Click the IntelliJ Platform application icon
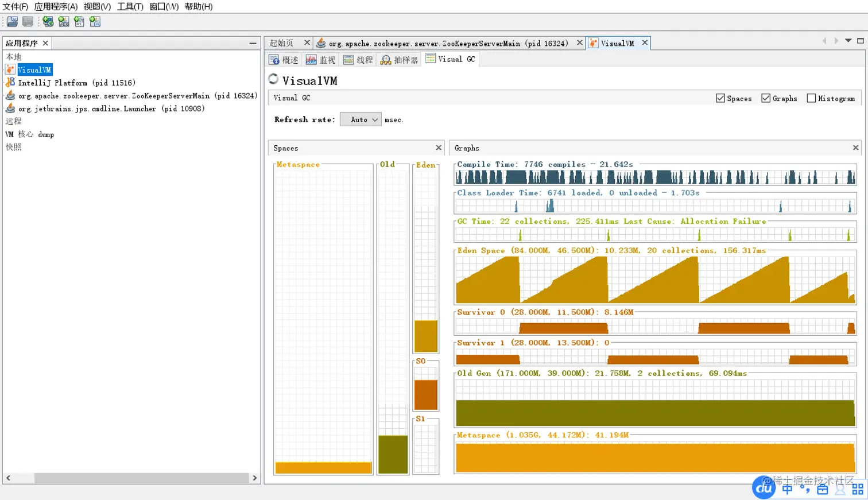The width and height of the screenshot is (868, 500). pos(10,82)
